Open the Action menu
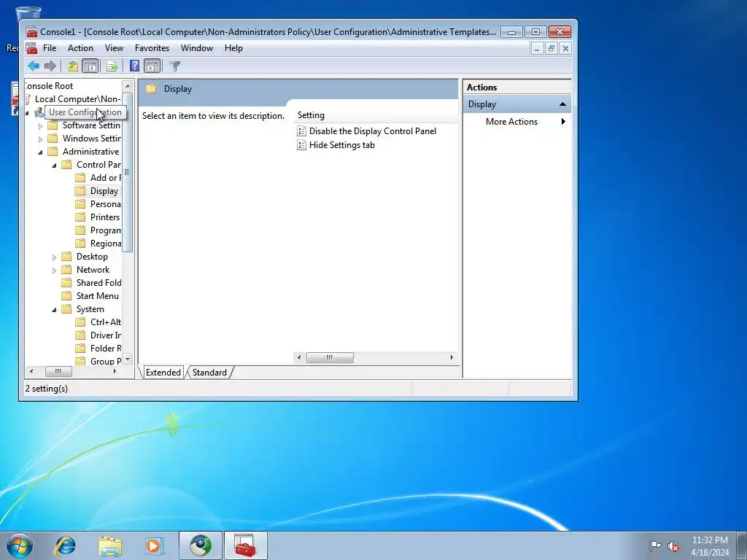747x560 pixels. [x=80, y=48]
